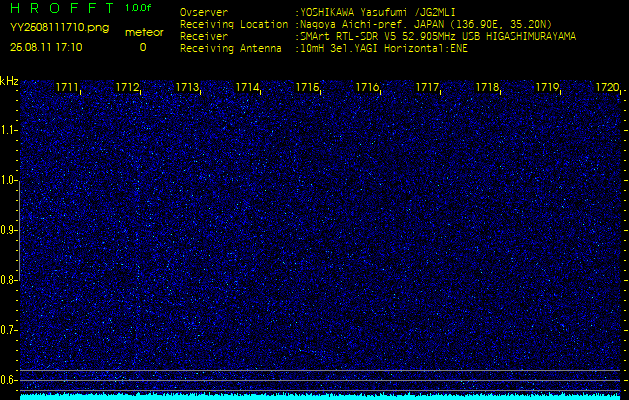Click the 0.9 kHz axis label
The height and width of the screenshot is (400, 629).
[8, 230]
